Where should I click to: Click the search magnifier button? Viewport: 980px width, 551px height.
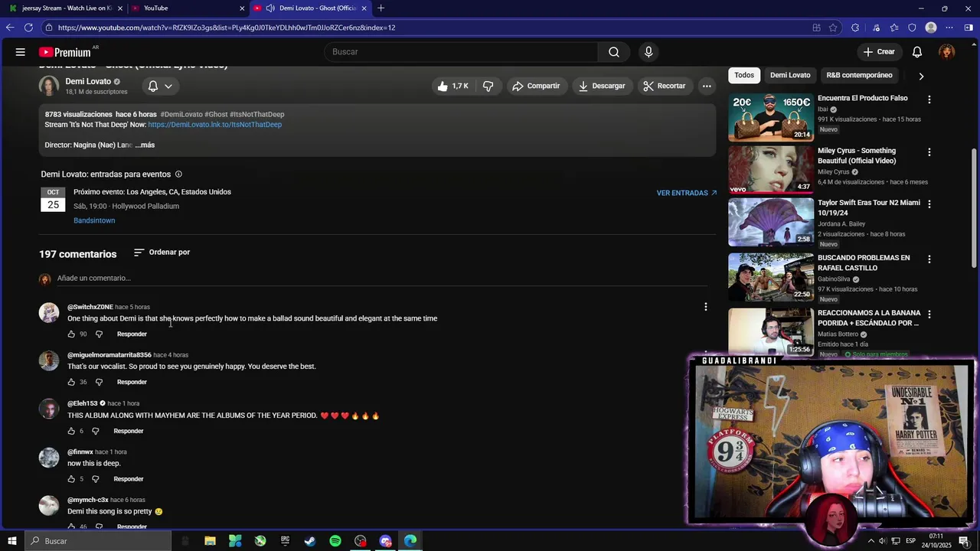tap(614, 52)
